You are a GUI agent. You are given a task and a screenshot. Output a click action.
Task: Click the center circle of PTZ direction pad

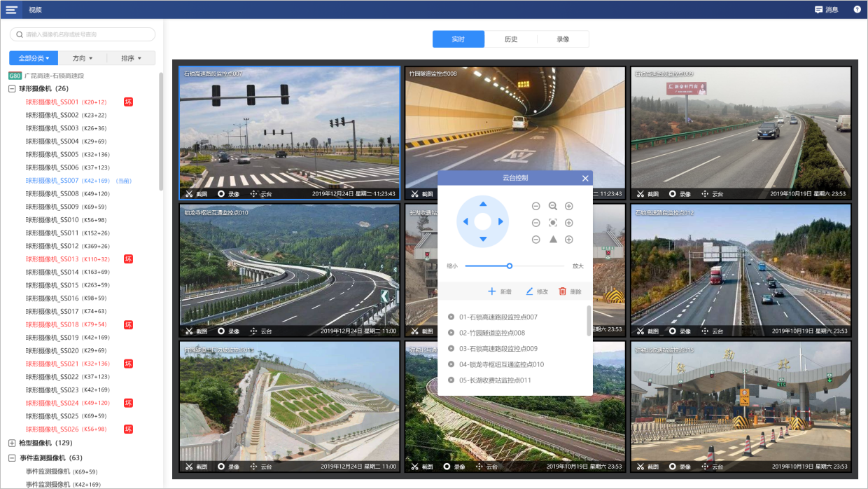pos(482,221)
